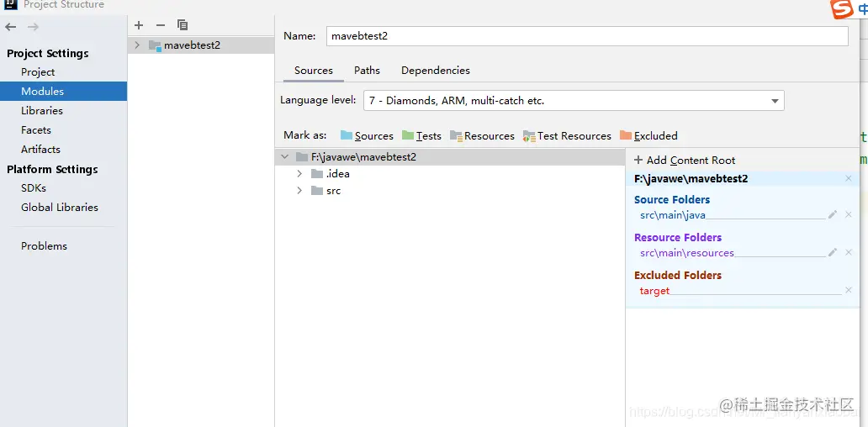This screenshot has width=868, height=427.
Task: Mark folder as Resources
Action: [x=482, y=135]
